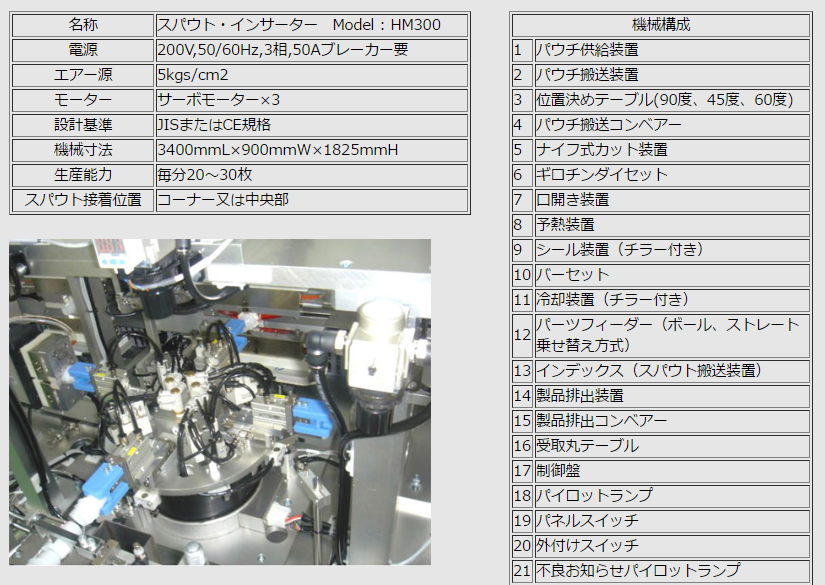Select the 'モーター' label cell
This screenshot has height=585, width=825.
coord(83,100)
